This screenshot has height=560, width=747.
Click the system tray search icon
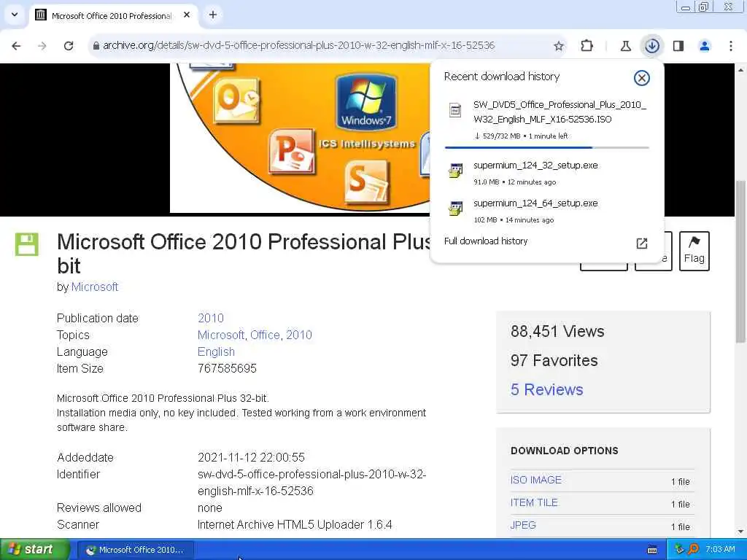[693, 549]
